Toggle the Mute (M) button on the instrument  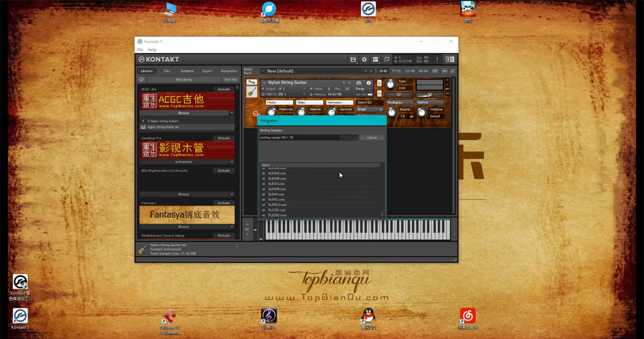[x=379, y=93]
